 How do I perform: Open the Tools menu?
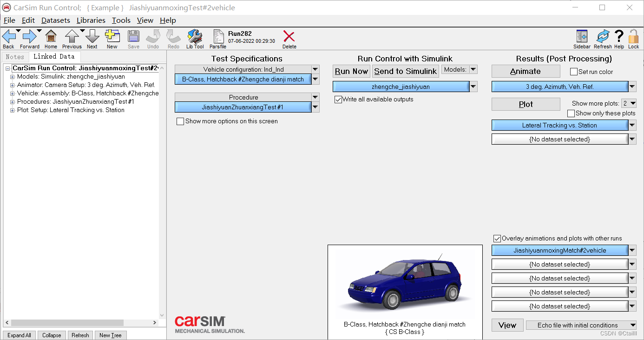click(x=121, y=20)
